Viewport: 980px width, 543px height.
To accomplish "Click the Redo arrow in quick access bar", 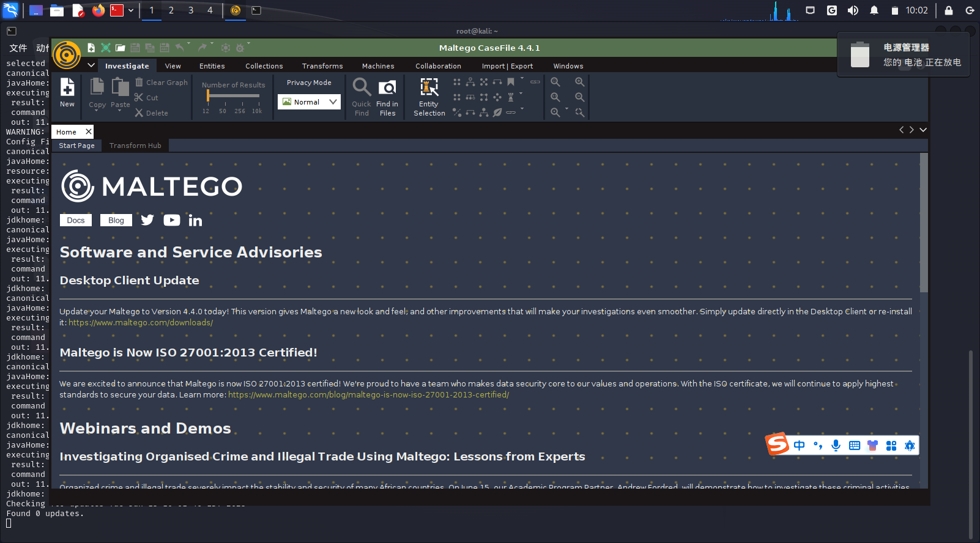I will tap(202, 47).
